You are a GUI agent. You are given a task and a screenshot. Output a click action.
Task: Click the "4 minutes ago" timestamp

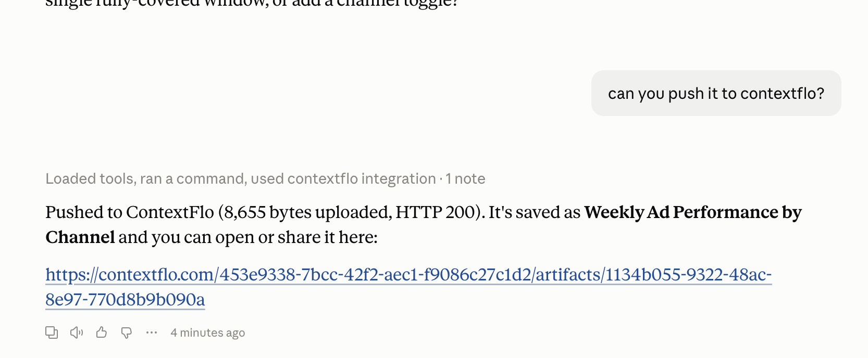pos(208,333)
